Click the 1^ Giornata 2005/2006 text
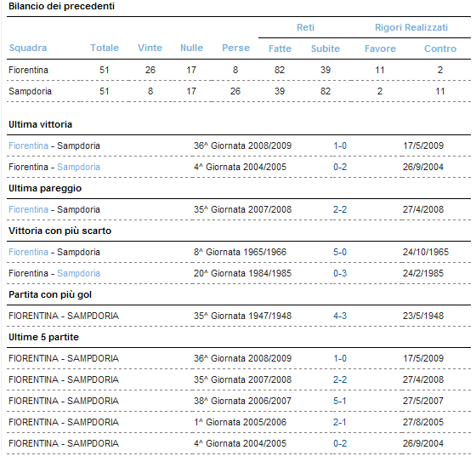This screenshot has height=456, width=476. (240, 422)
